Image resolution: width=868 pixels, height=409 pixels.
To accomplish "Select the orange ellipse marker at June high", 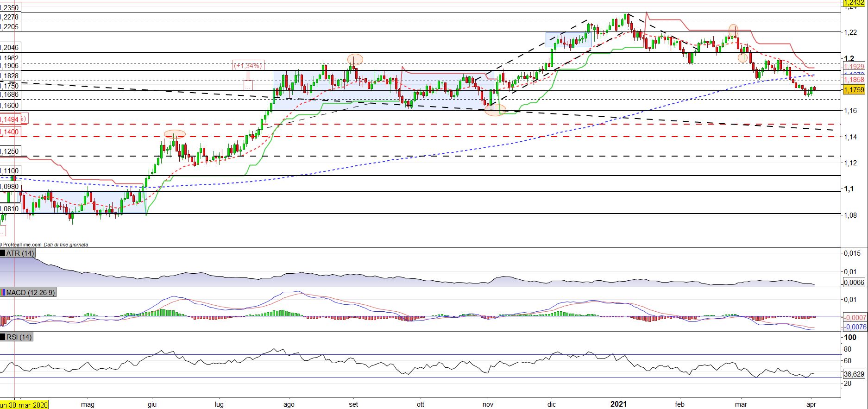I will pyautogui.click(x=175, y=134).
